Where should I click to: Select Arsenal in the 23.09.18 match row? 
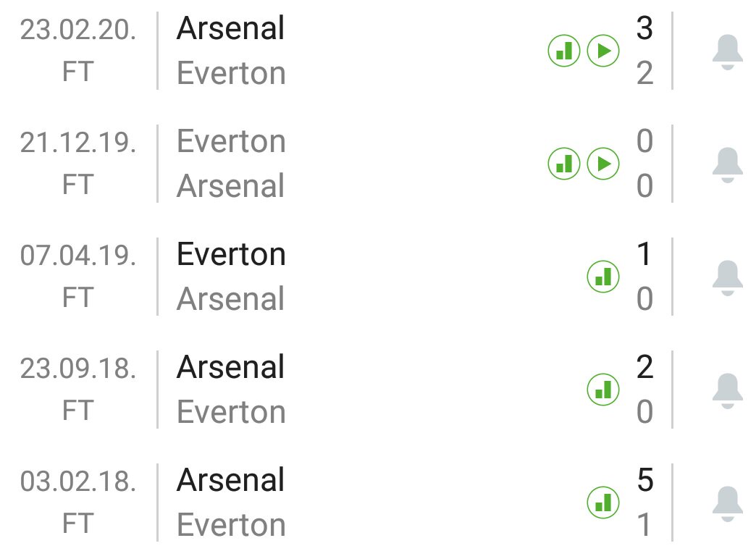click(231, 368)
